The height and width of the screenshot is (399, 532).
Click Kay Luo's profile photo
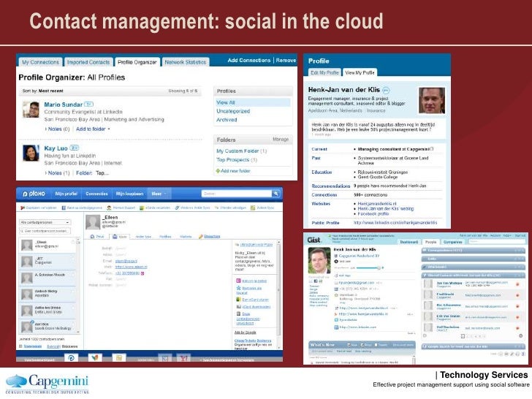31,153
